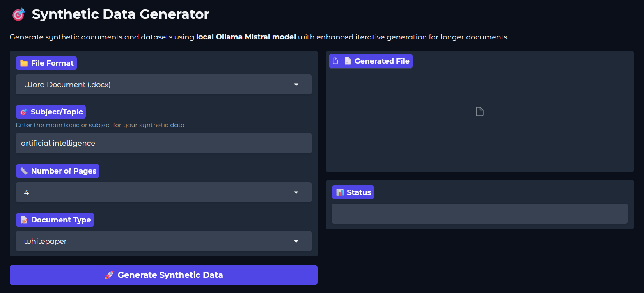The width and height of the screenshot is (644, 293).
Task: Click the empty file placeholder icon in output area
Action: (479, 112)
